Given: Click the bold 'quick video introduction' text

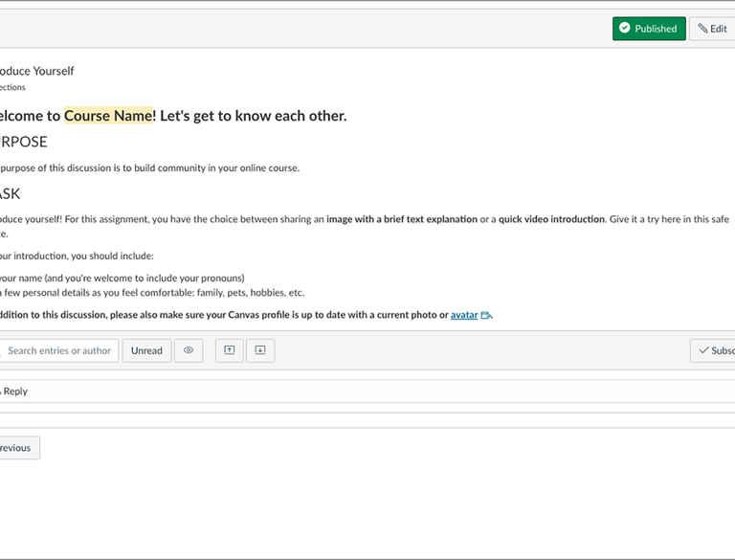Looking at the screenshot, I should click(x=551, y=219).
